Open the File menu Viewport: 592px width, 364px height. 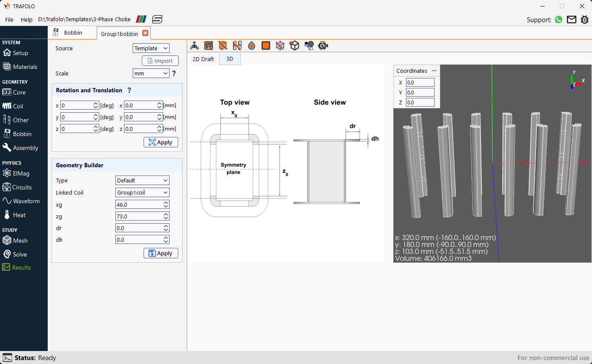point(9,19)
